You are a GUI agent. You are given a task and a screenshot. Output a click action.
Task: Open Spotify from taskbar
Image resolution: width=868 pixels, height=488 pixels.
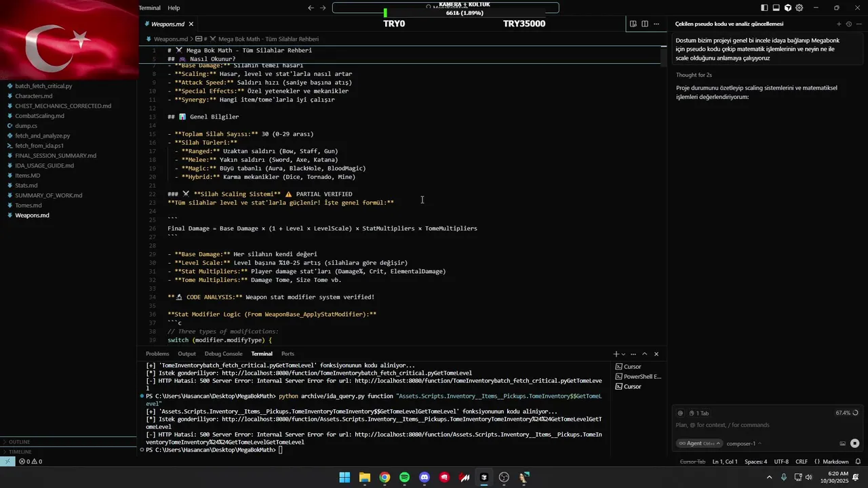tap(405, 477)
